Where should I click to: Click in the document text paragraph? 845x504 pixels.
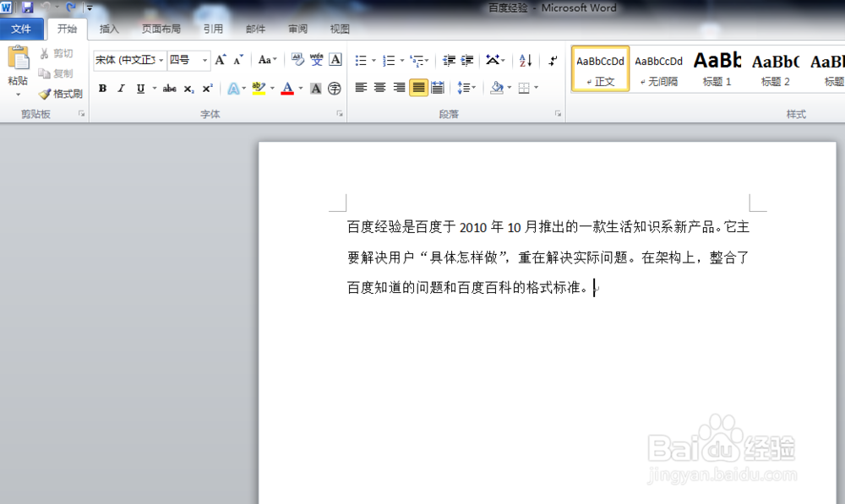(548, 257)
